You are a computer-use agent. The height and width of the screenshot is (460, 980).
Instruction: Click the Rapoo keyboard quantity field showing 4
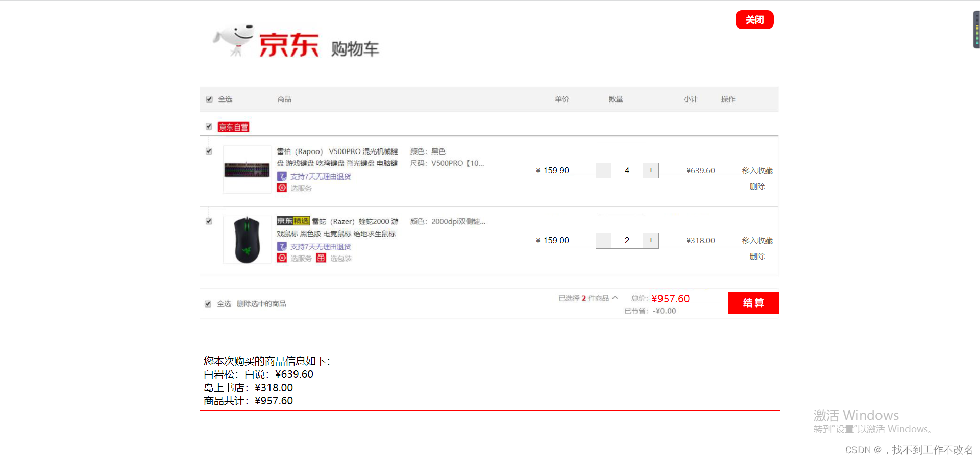pyautogui.click(x=627, y=170)
